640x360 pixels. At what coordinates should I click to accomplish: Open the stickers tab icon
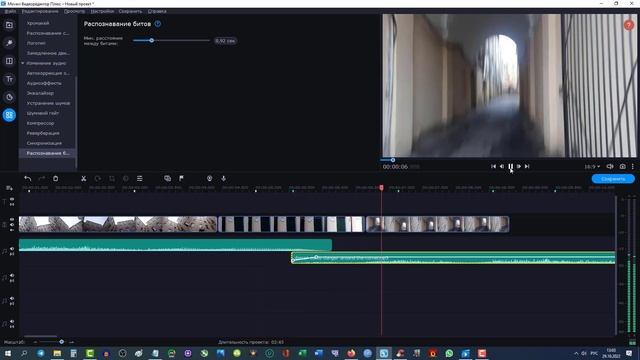point(9,97)
